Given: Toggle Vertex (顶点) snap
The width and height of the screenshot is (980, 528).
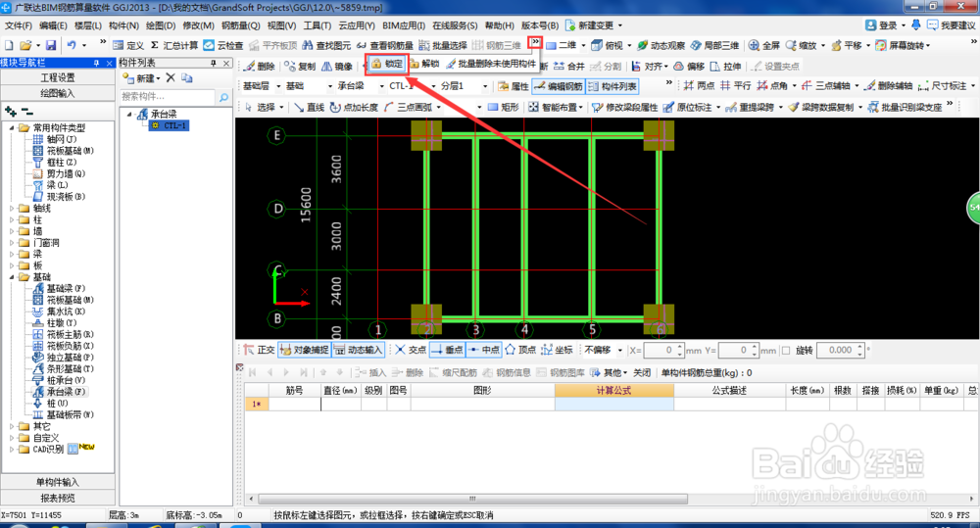Looking at the screenshot, I should point(520,350).
